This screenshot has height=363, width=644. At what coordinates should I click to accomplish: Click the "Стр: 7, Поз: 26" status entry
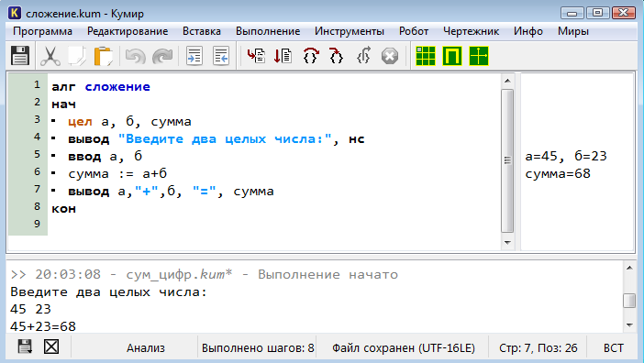[538, 348]
